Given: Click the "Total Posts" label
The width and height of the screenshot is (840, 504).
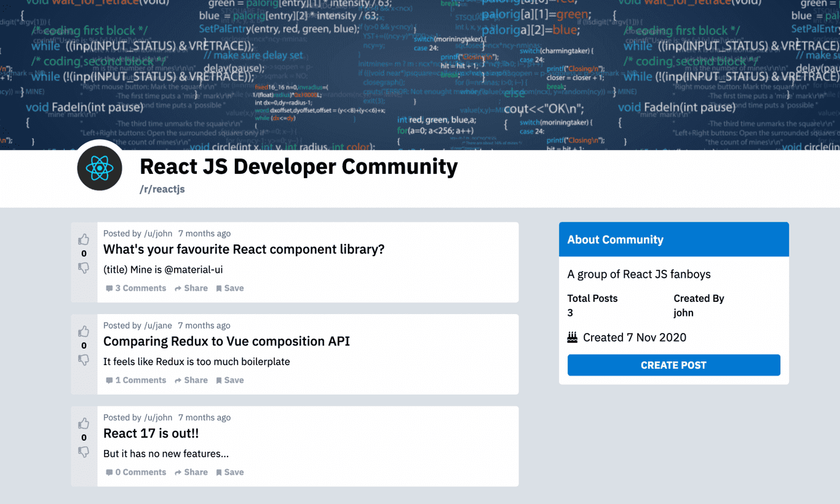Looking at the screenshot, I should click(x=592, y=298).
